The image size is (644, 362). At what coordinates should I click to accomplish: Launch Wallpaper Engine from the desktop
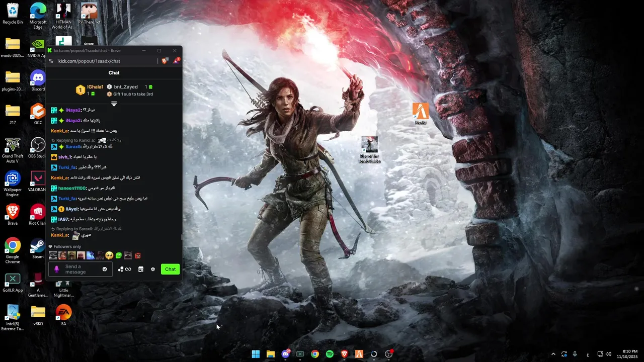(13, 184)
